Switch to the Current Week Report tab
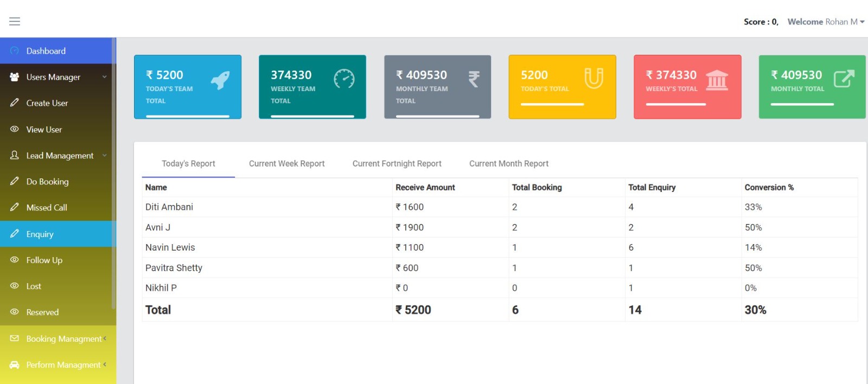 pos(286,164)
